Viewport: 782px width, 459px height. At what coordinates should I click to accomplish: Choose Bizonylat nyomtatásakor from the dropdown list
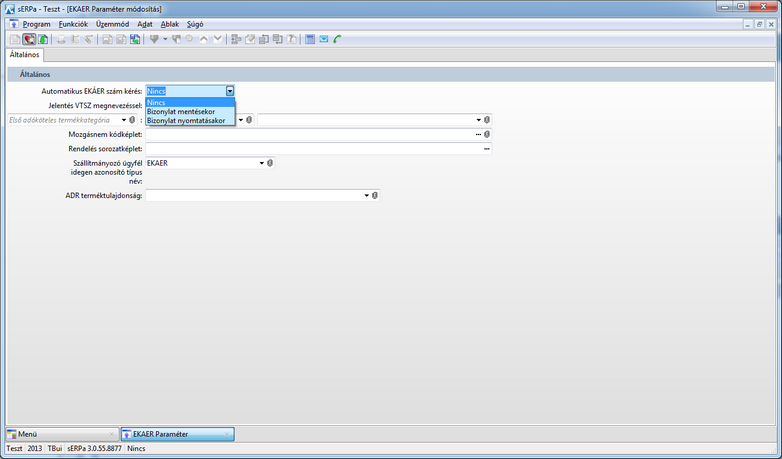[x=190, y=120]
